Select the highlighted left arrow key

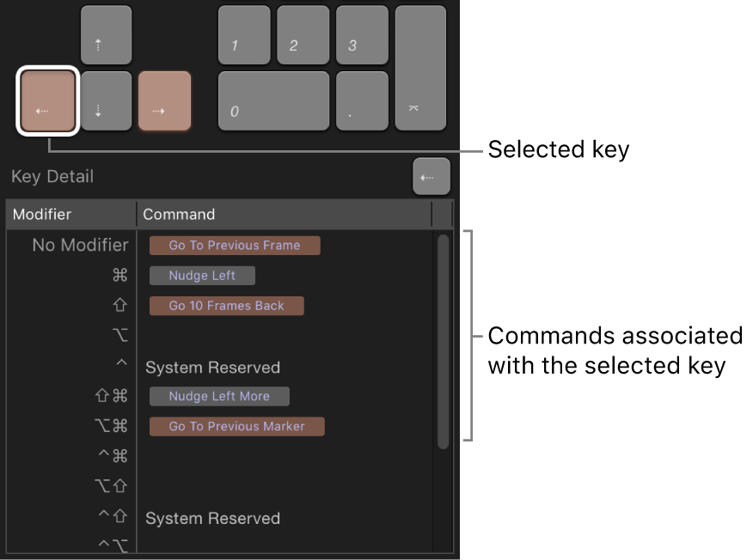point(47,100)
